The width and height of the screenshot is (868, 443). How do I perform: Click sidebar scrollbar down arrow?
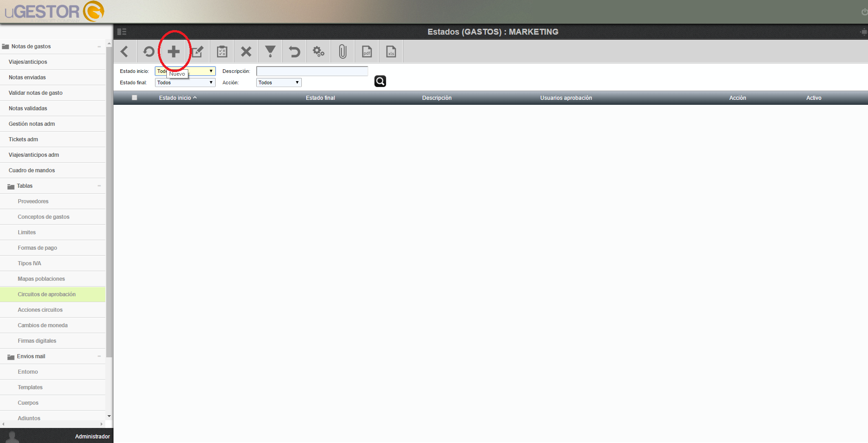pos(109,416)
